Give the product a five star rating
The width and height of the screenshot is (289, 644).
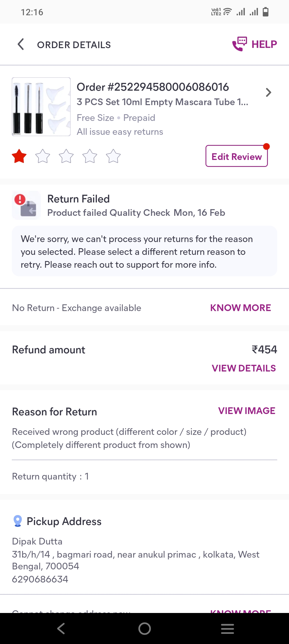113,156
